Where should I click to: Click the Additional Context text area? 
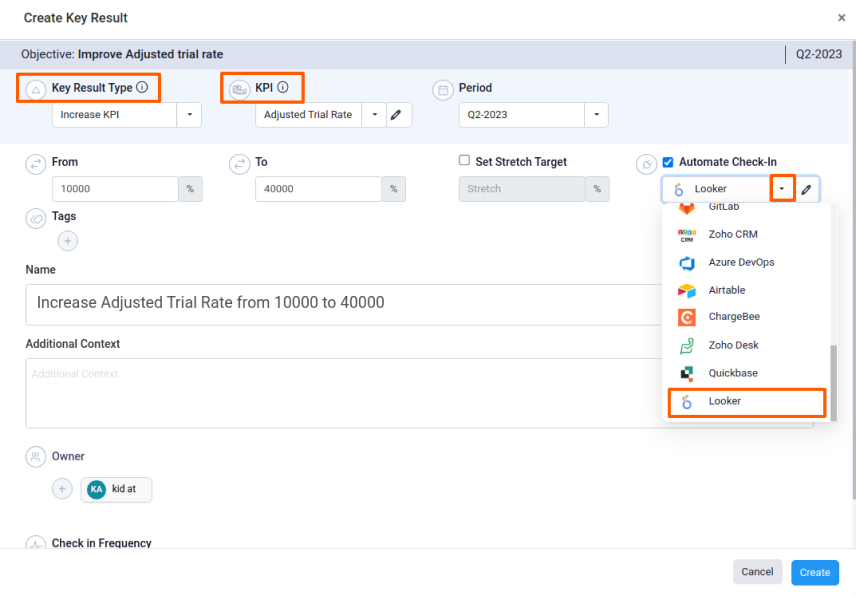(x=344, y=393)
